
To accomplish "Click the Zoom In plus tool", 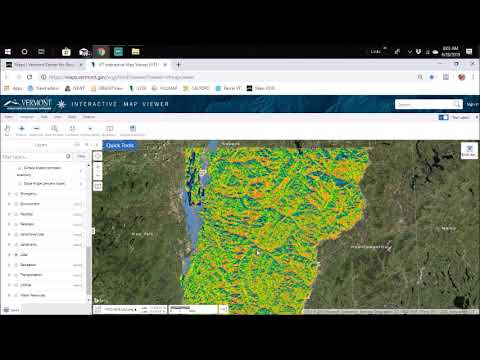I will 21,129.
